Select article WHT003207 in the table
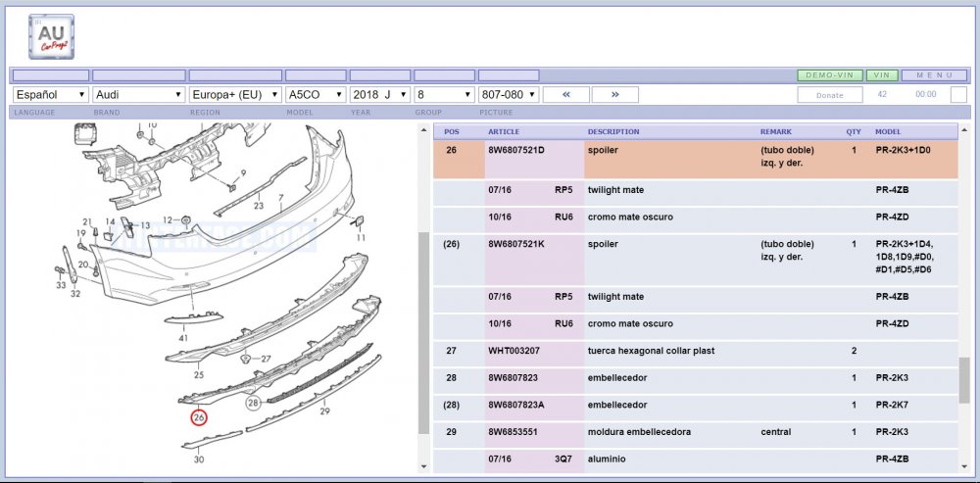 tap(514, 351)
